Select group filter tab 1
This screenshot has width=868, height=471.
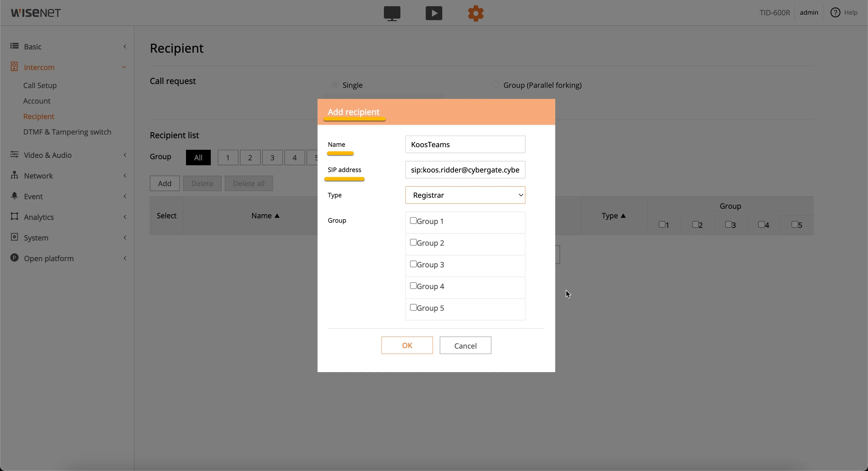pos(228,158)
